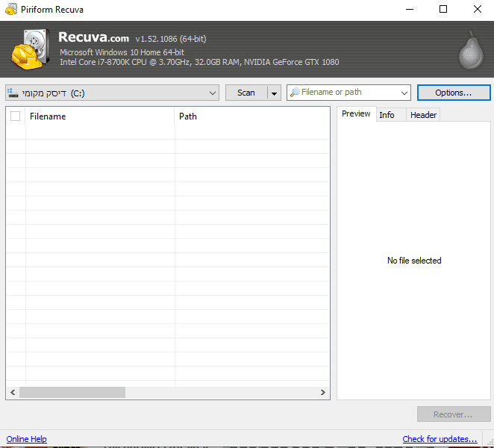Maximize the Piriform Recuva window
This screenshot has width=494, height=448.
click(443, 9)
